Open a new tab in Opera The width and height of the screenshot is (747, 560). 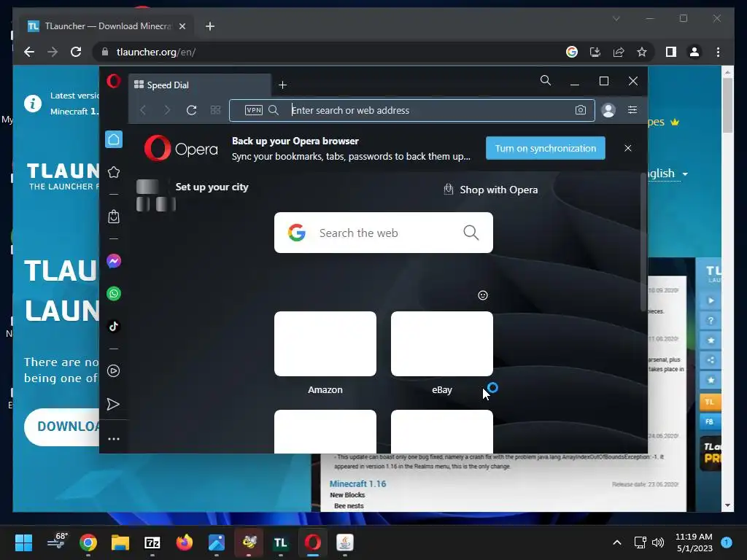click(x=282, y=85)
